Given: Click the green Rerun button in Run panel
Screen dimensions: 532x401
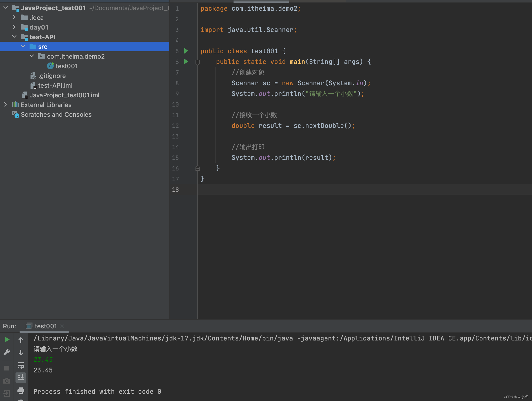Looking at the screenshot, I should point(7,340).
